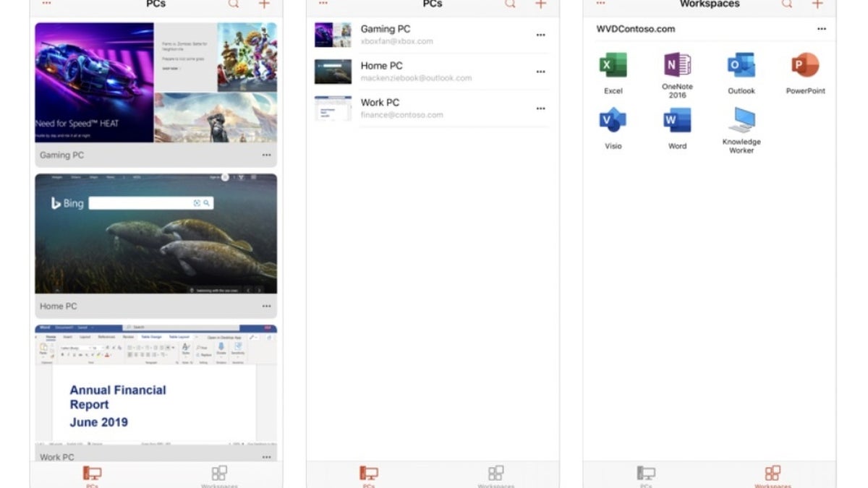Tap search icon on Workspaces screen
This screenshot has width=868, height=488.
coord(787,4)
